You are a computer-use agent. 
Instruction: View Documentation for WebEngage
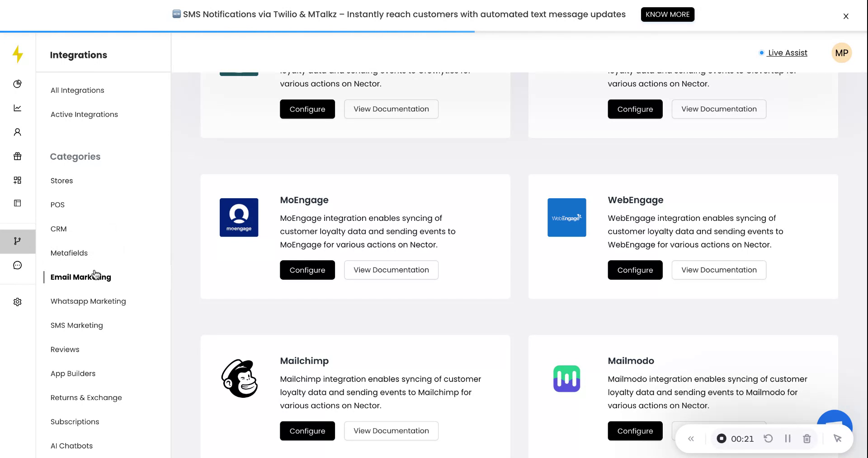(719, 270)
